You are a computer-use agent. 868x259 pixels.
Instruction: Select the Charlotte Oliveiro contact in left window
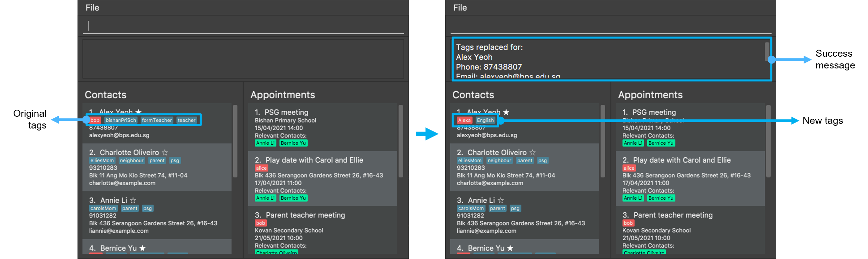[x=157, y=167]
